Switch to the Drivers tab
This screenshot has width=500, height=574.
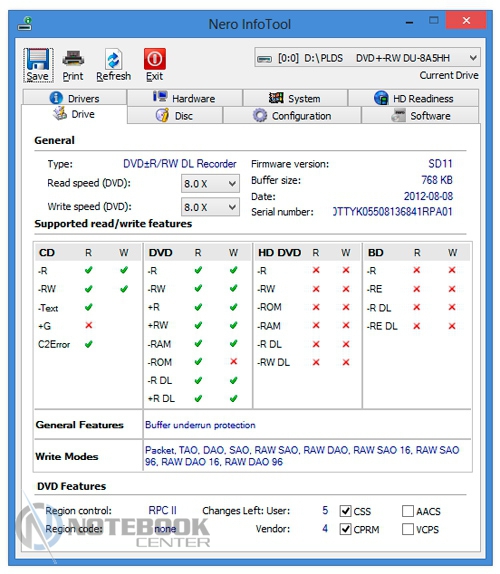tap(75, 98)
